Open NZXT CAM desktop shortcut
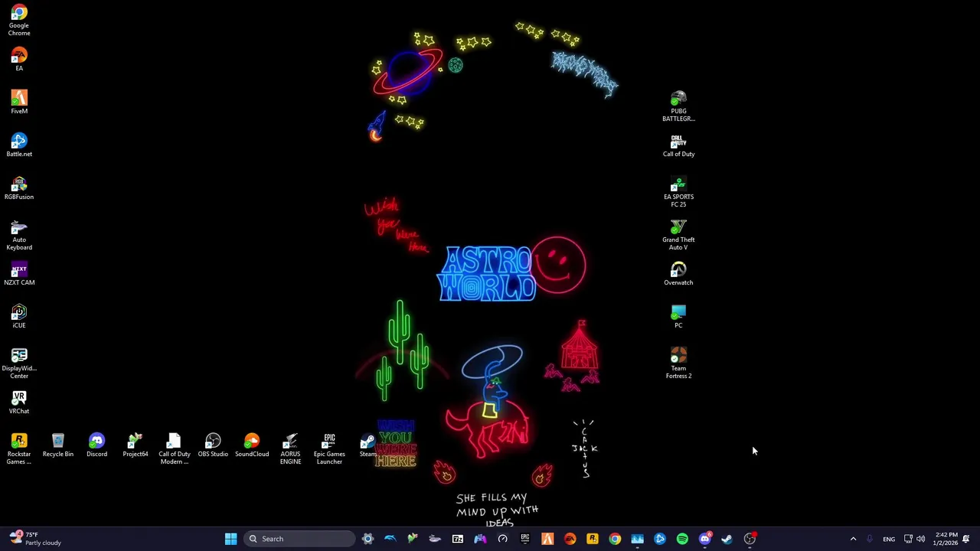The image size is (980, 551). (19, 274)
